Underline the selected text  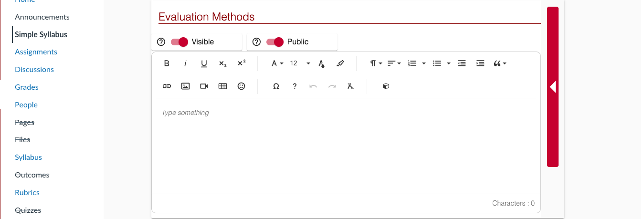204,63
